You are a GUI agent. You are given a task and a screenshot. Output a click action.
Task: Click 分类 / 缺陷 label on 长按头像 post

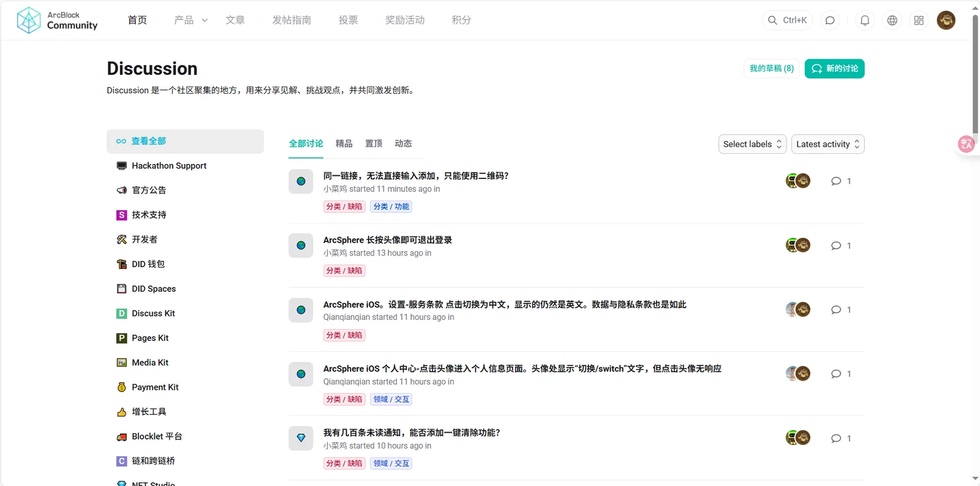click(x=344, y=271)
